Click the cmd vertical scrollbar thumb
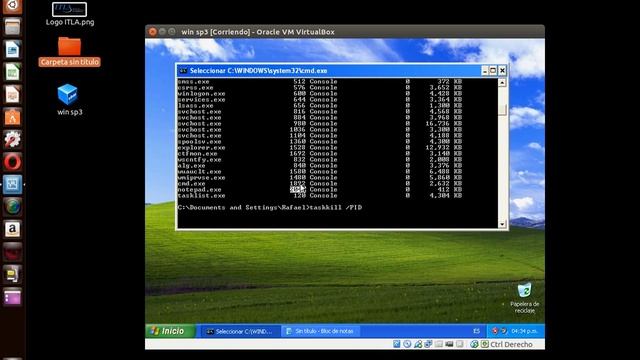Viewport: 640px width, 360px height. (x=502, y=109)
